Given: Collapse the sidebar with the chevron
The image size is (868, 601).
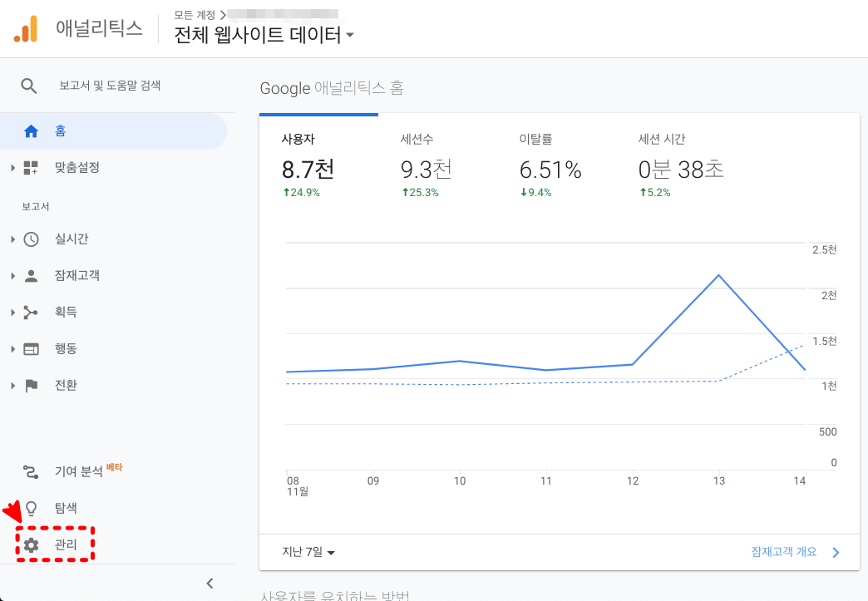Looking at the screenshot, I should (x=210, y=583).
